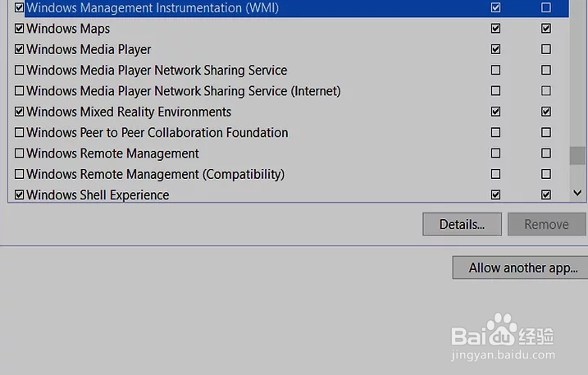Toggle Private checkbox for Windows Management Instrumentation (WMI)
588x375 pixels.
point(496,7)
